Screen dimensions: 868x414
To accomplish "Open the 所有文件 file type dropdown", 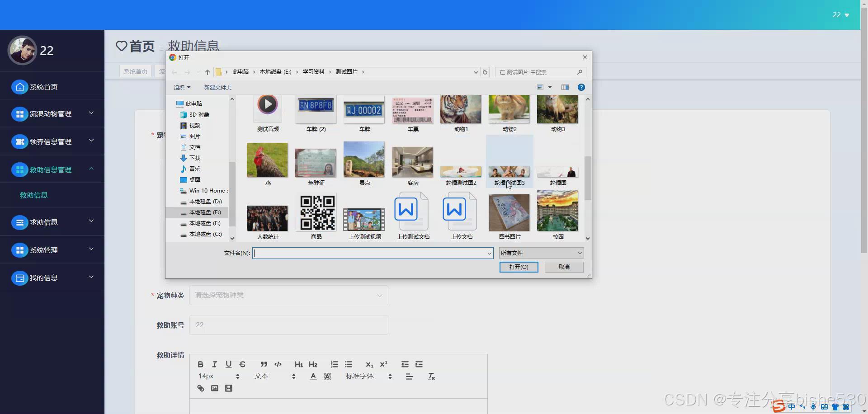I will (x=541, y=253).
